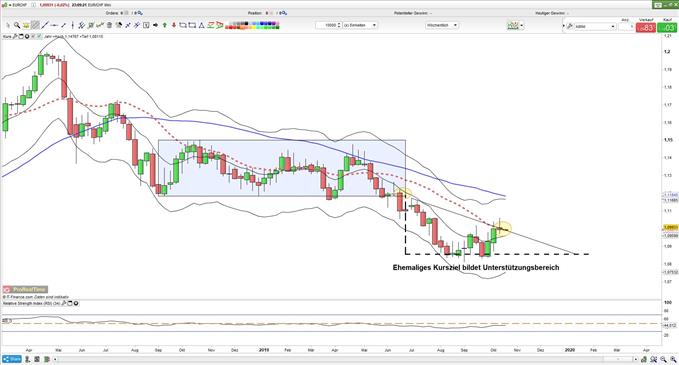Screen dimensions: 679x365
Task: Open the Wöchentlich timeframe dropdown
Action: (442, 26)
